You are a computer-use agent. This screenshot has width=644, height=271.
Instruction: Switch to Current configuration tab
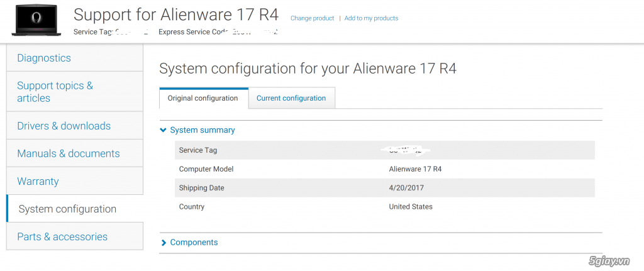pyautogui.click(x=291, y=98)
